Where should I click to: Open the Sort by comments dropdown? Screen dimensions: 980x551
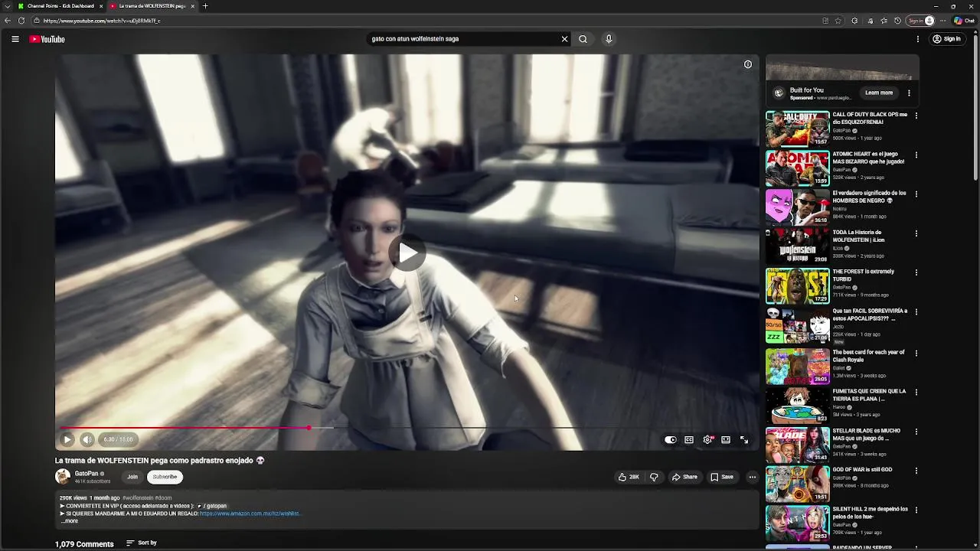click(142, 543)
